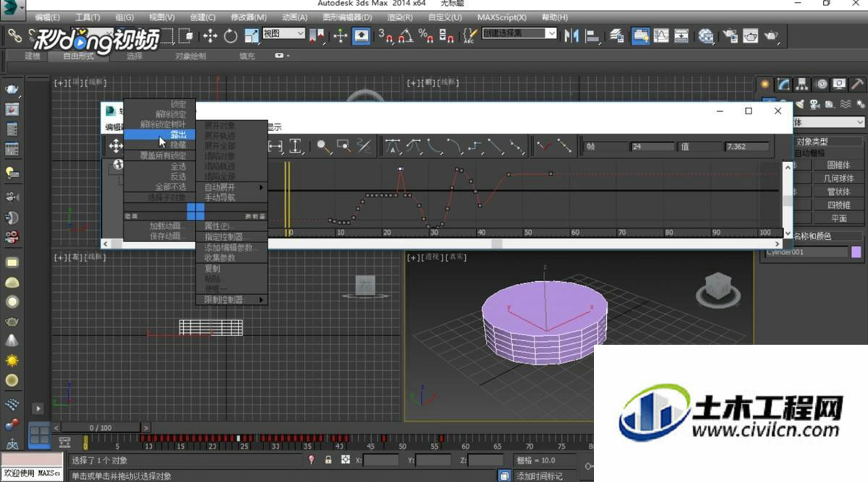The width and height of the screenshot is (868, 482).
Task: Open the Utilities hammer tab
Action: (x=857, y=85)
